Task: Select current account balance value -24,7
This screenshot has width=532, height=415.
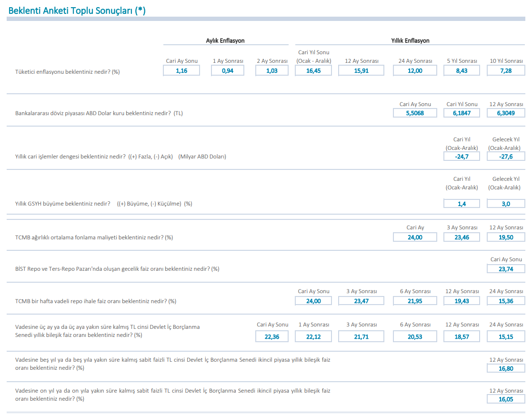Action: click(x=462, y=156)
